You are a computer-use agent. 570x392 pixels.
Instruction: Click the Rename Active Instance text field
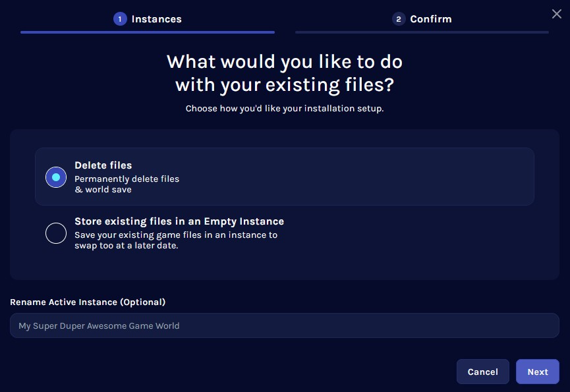click(x=285, y=325)
